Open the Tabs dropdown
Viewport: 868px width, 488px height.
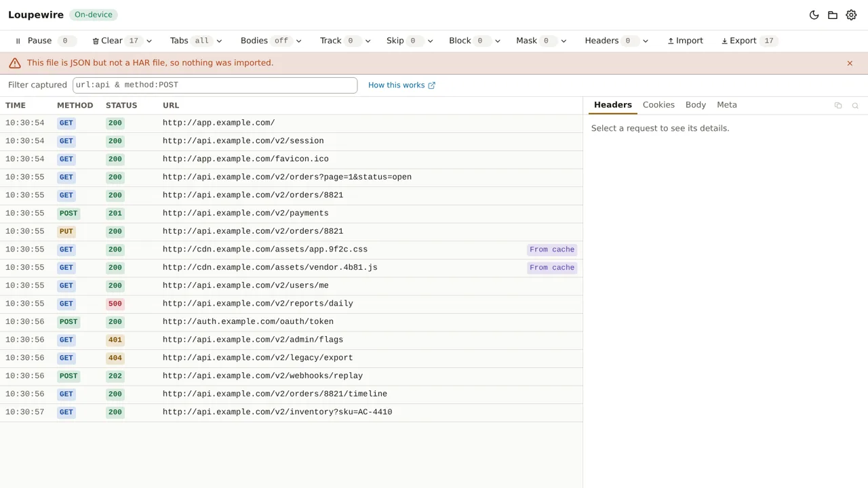[x=196, y=41]
